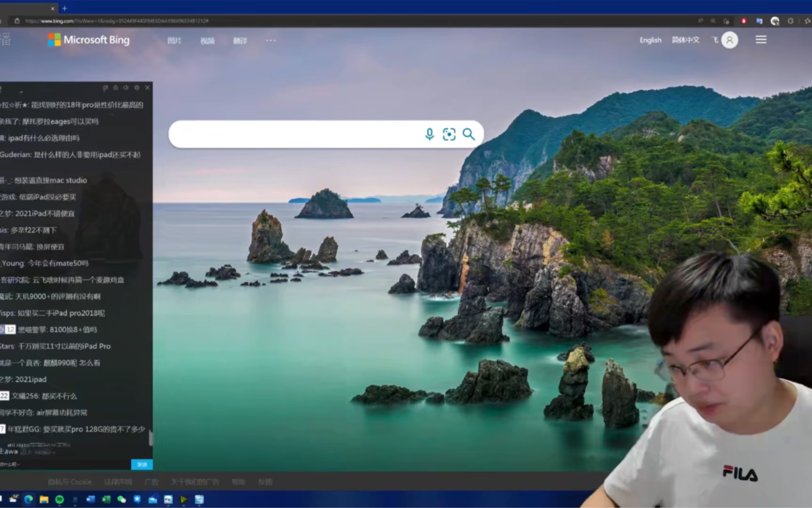The height and width of the screenshot is (508, 812).
Task: Click the speaker icon in chat overlay header
Action: (x=126, y=88)
